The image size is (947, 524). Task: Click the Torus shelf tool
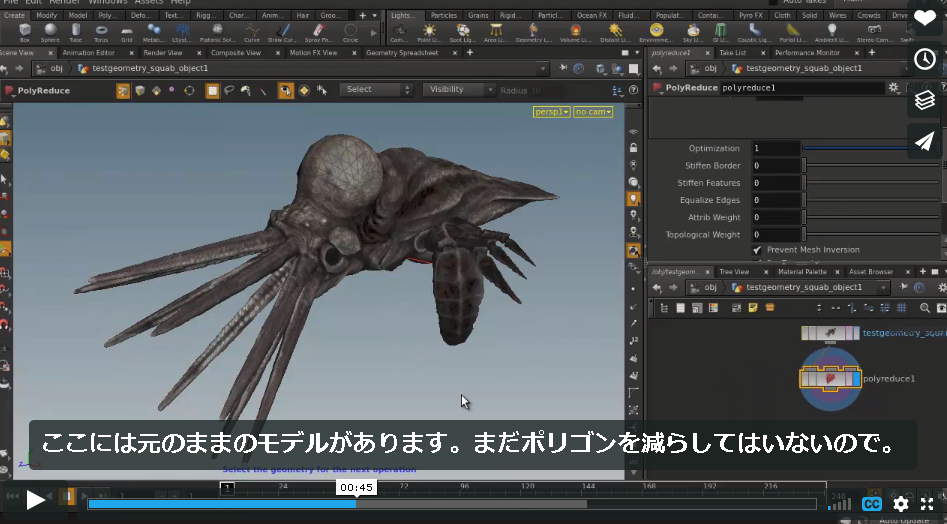click(x=101, y=33)
